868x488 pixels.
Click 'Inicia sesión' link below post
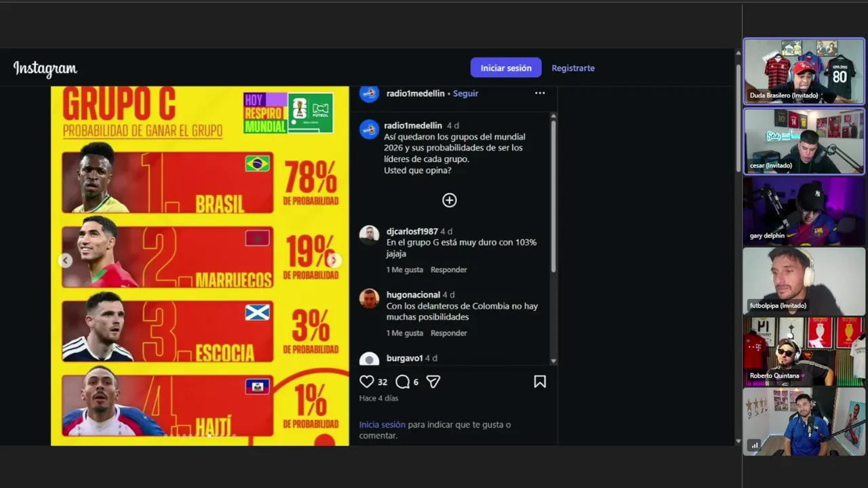[382, 425]
